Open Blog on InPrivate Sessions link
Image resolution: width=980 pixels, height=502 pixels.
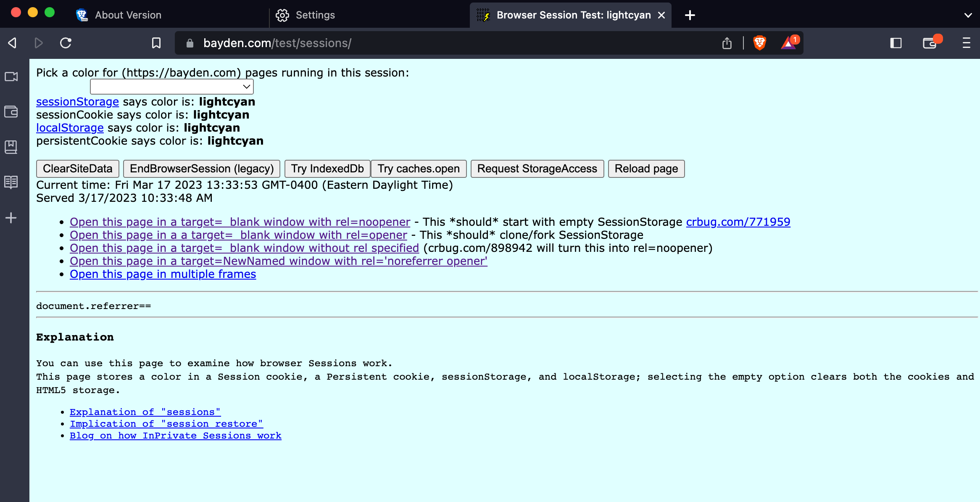point(176,436)
